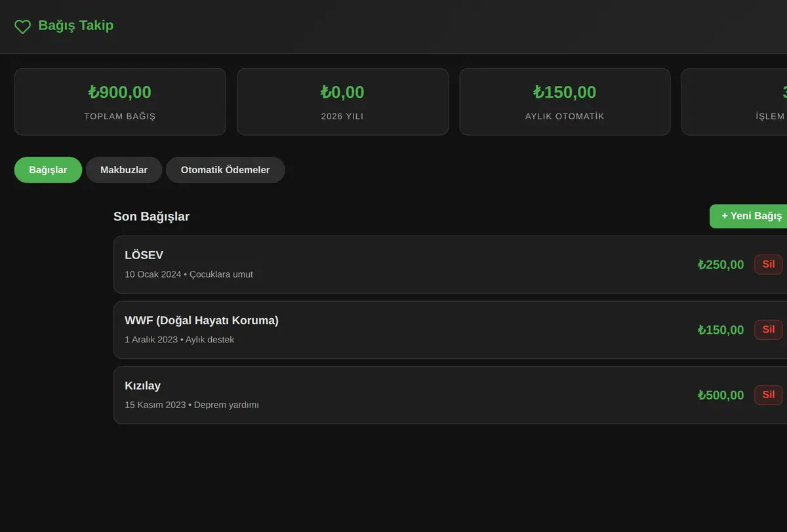Screen dimensions: 787x532
Task: Add a donation with + Yeni Bağış
Action: [x=748, y=216]
